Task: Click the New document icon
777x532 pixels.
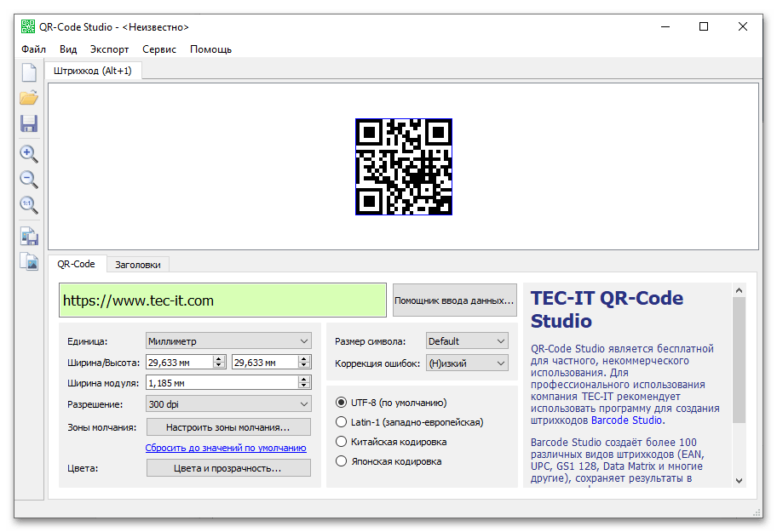Action: tap(29, 72)
